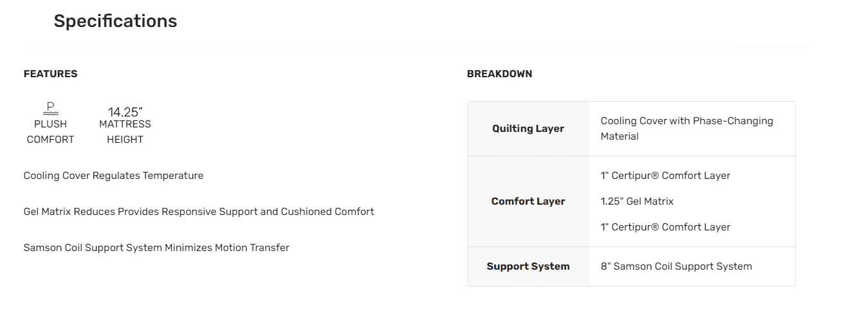Click the Samson Coil motion transfer feature line
This screenshot has width=868, height=327.
point(156,248)
